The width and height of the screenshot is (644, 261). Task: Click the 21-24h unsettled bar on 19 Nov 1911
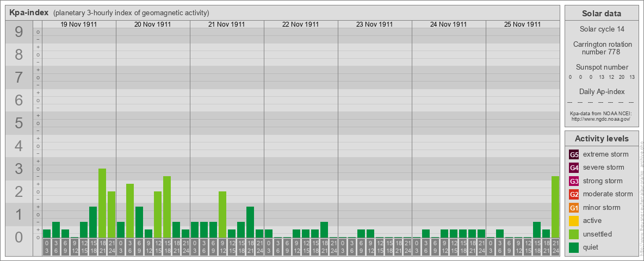tap(112, 215)
